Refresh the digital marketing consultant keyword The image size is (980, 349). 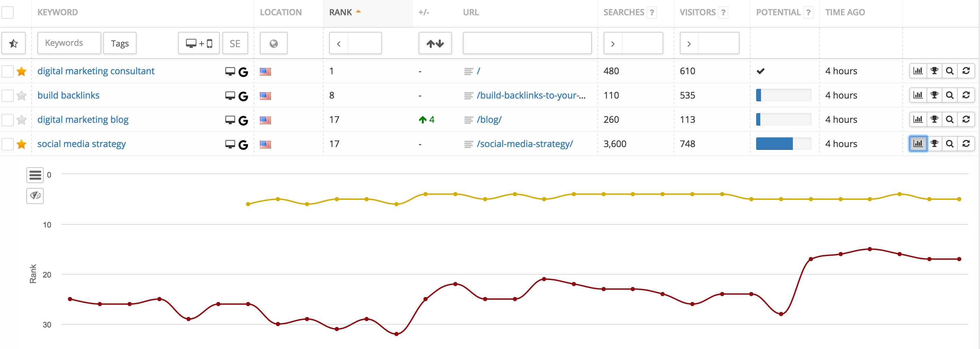pyautogui.click(x=966, y=71)
